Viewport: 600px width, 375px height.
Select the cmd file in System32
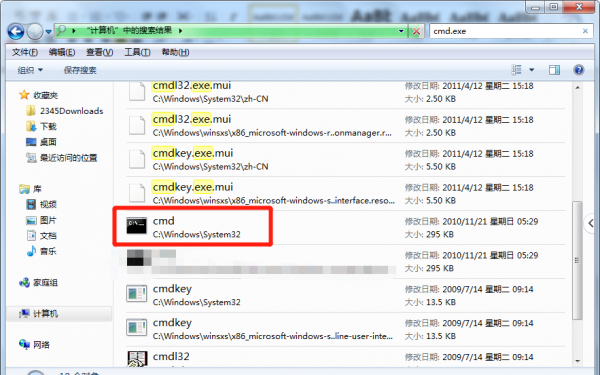pos(192,227)
